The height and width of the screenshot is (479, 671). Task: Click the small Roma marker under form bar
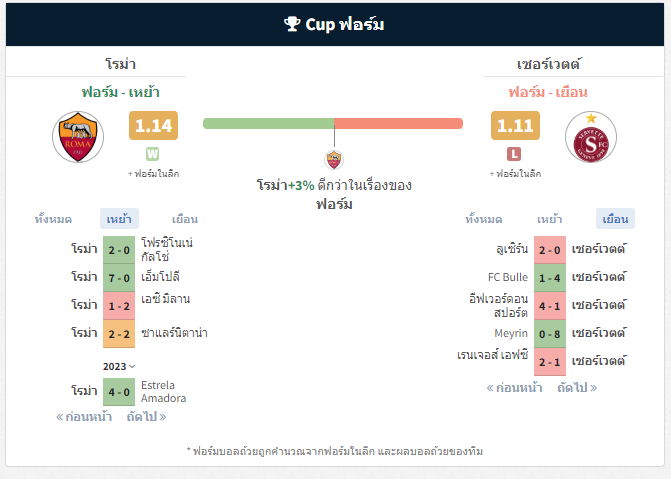334,160
